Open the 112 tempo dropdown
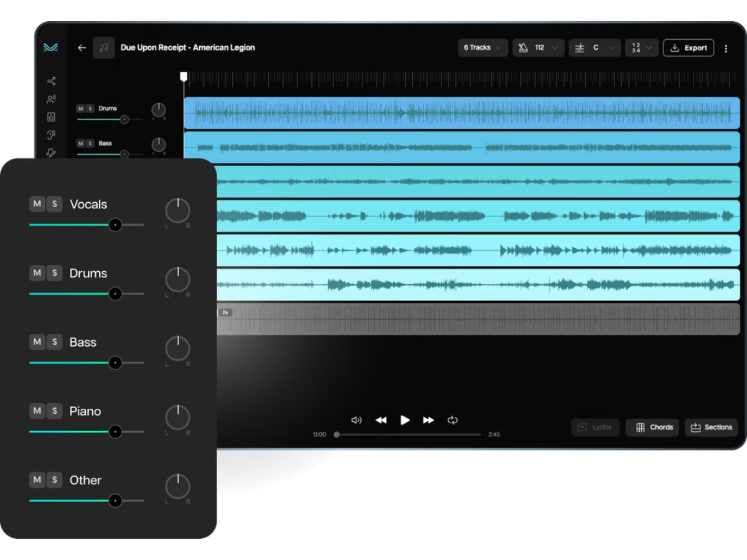Image resolution: width=747 pixels, height=560 pixels. tap(539, 48)
